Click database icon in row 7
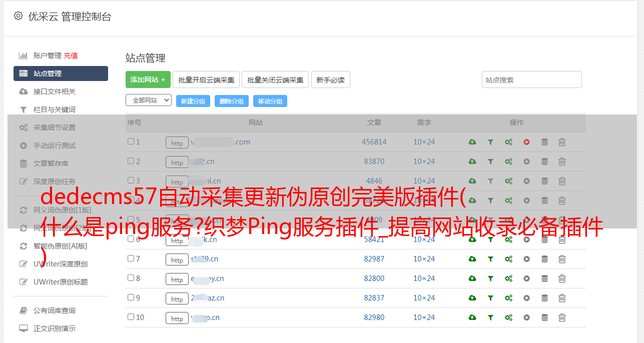The width and height of the screenshot is (644, 343). click(x=544, y=259)
